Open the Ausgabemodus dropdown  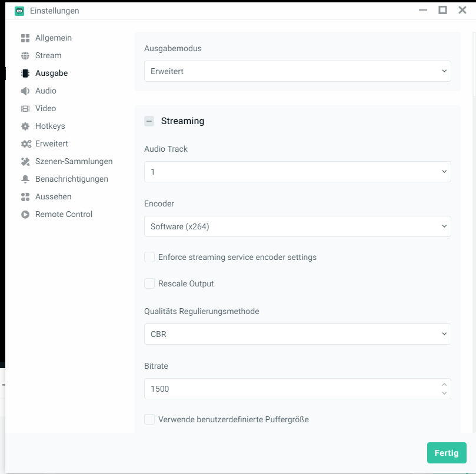[x=297, y=71]
